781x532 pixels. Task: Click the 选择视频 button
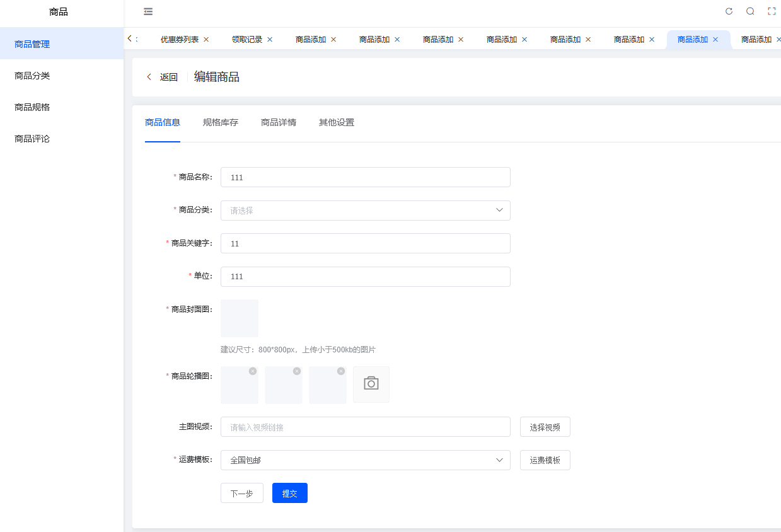coord(545,427)
